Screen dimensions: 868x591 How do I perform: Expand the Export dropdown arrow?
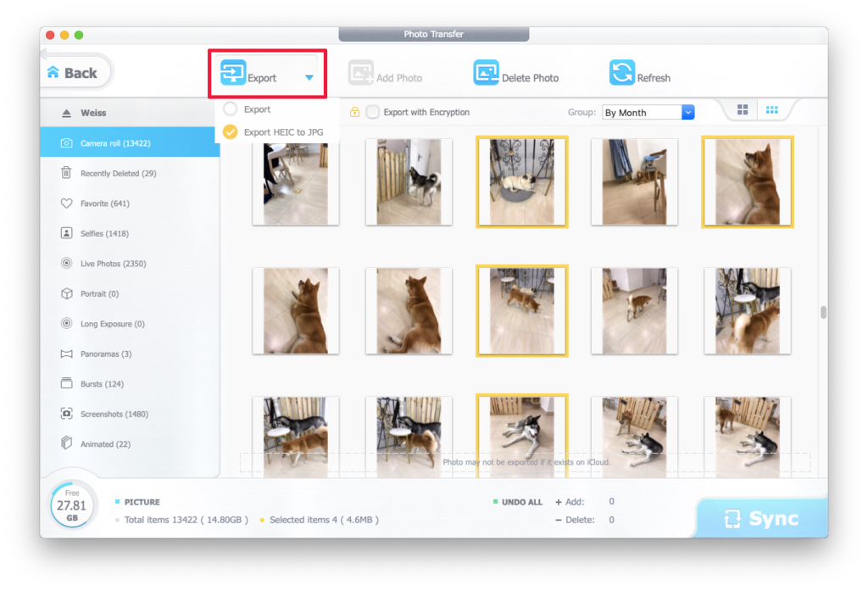pyautogui.click(x=309, y=78)
